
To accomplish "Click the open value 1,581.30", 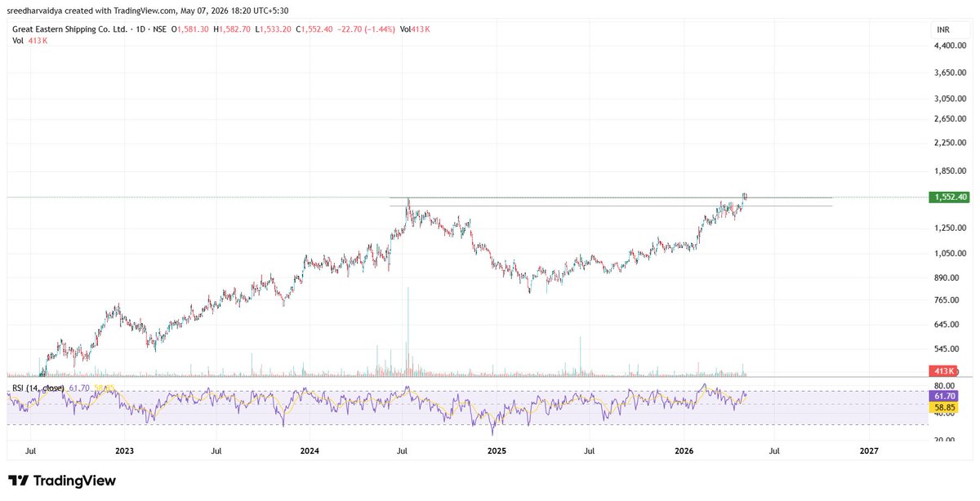I will pyautogui.click(x=194, y=29).
